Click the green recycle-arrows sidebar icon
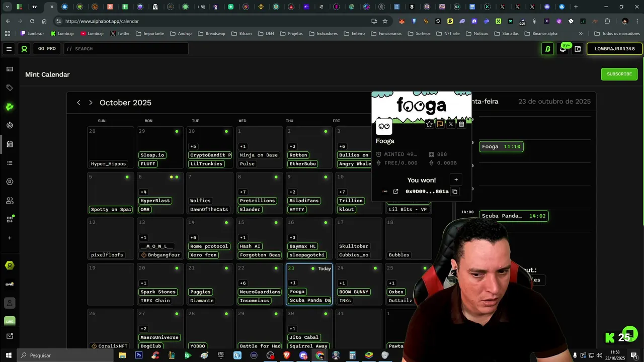 click(x=10, y=107)
